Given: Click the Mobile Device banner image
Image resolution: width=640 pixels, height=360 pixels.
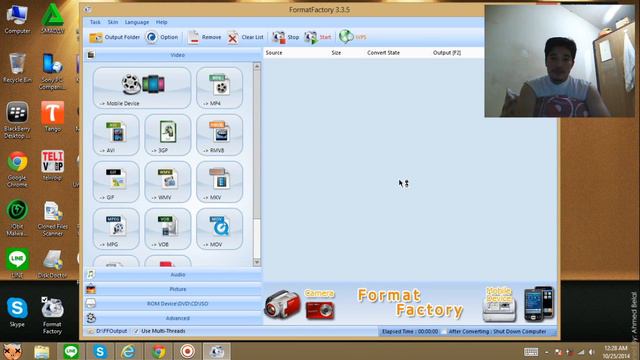Looking at the screenshot, I should [x=519, y=304].
